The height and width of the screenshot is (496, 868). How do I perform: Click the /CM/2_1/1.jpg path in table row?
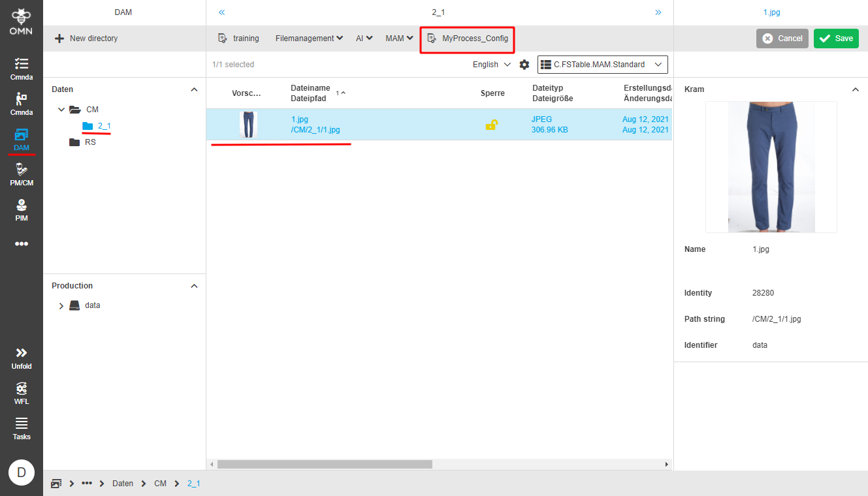[315, 130]
